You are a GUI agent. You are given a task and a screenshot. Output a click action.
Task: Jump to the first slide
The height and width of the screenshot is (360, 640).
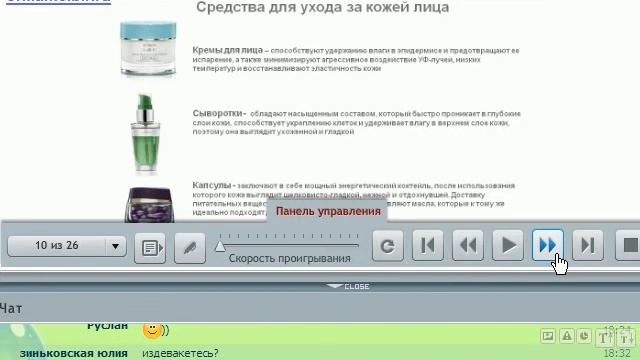coord(428,245)
